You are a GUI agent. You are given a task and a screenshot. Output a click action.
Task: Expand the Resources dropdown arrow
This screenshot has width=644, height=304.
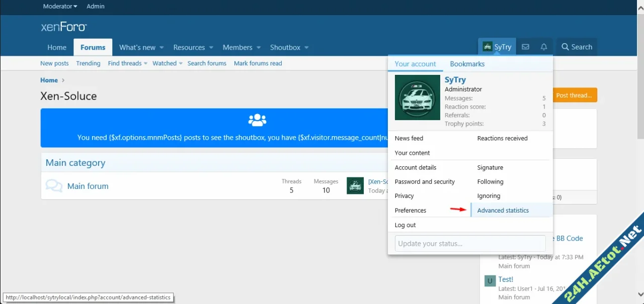pyautogui.click(x=211, y=48)
